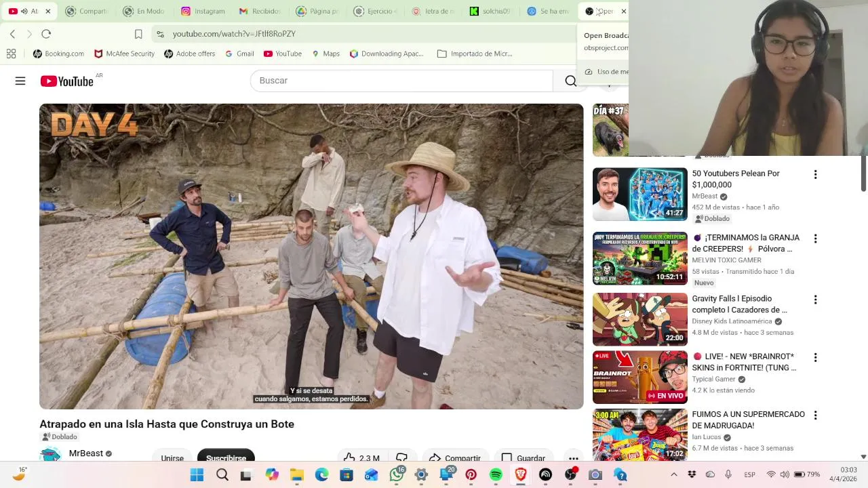Open the bookmarks grid apps icon

click(11, 54)
